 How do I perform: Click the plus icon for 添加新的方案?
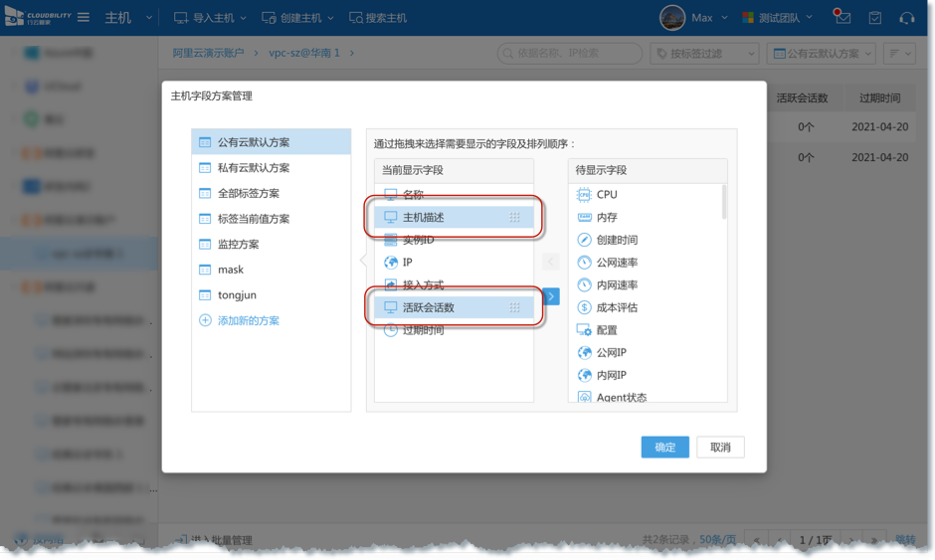point(205,320)
